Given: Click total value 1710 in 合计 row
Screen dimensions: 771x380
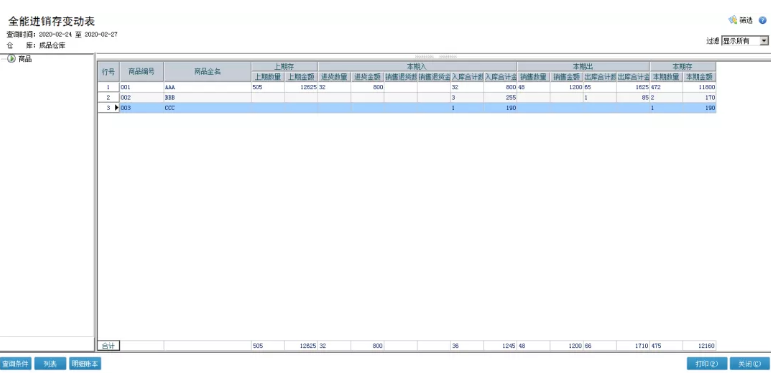Looking at the screenshot, I should (633, 346).
